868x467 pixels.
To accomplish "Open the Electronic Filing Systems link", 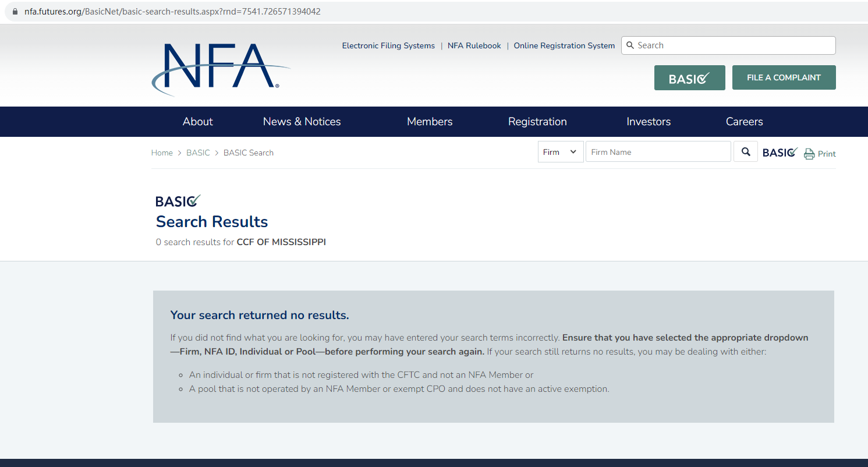I will tap(388, 45).
